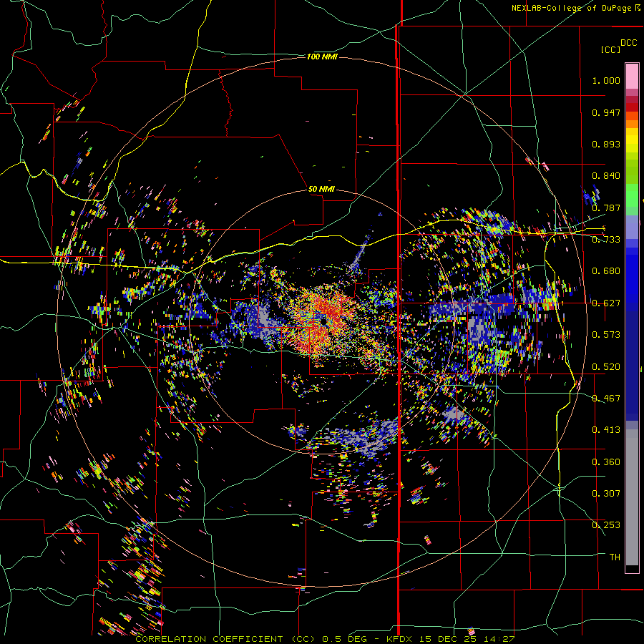Image resolution: width=644 pixels, height=644 pixels.
Task: Click the "50 NMI" range ring label
Action: point(321,189)
